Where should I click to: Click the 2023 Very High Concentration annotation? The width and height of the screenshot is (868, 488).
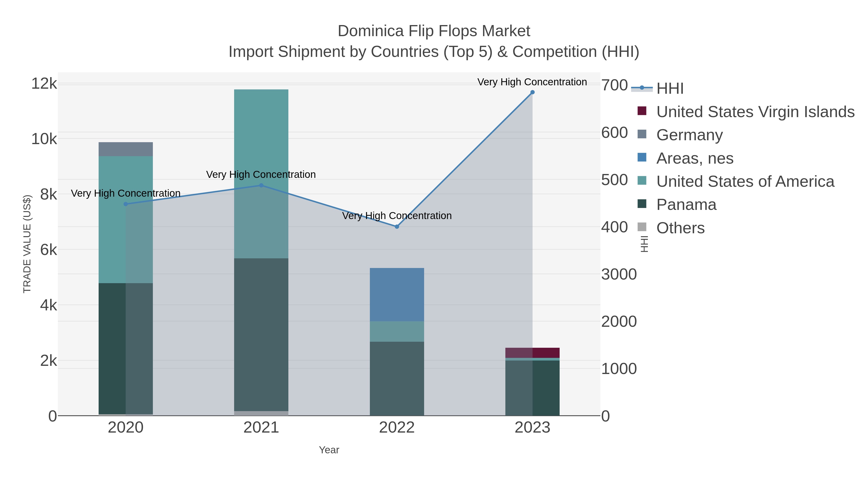coord(532,82)
